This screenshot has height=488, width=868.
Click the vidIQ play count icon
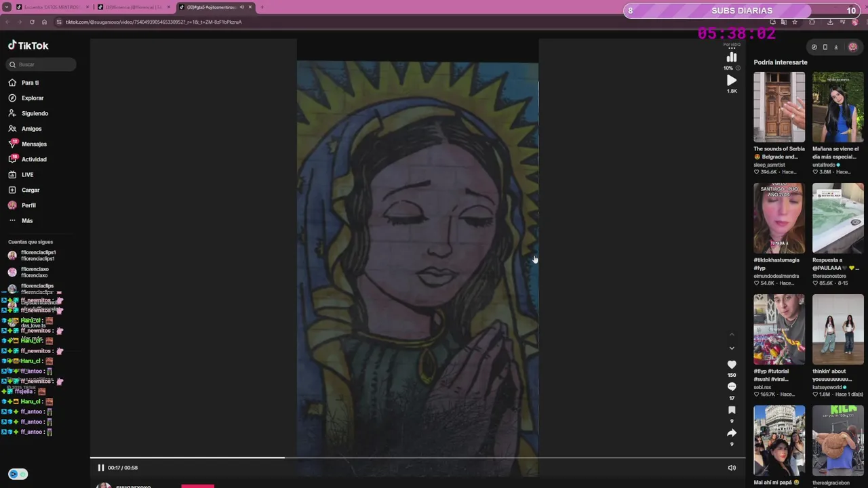tap(732, 80)
